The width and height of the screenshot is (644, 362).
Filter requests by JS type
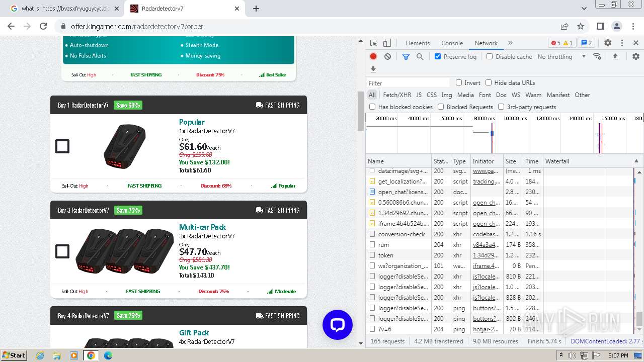pos(419,95)
